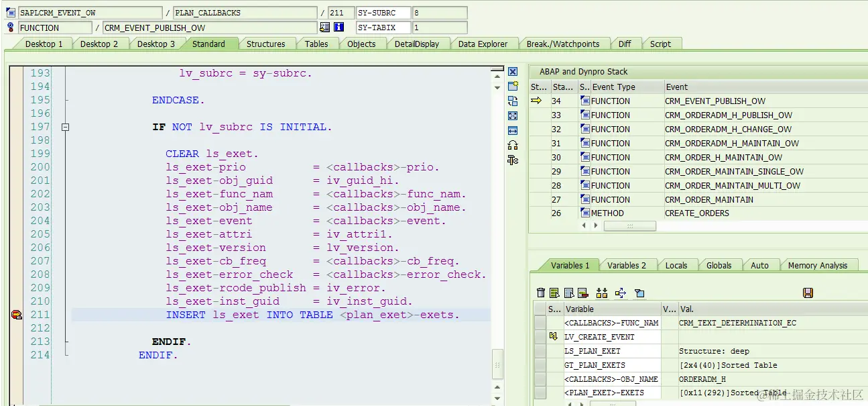Select stack entry CRM_ORDERADM_H_CHANGE_OW

pos(728,129)
